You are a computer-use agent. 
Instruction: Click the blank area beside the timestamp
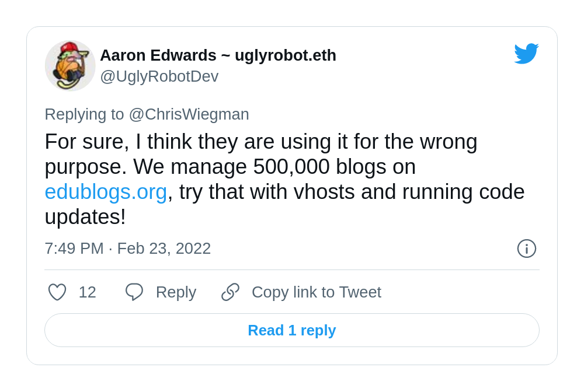click(x=363, y=249)
